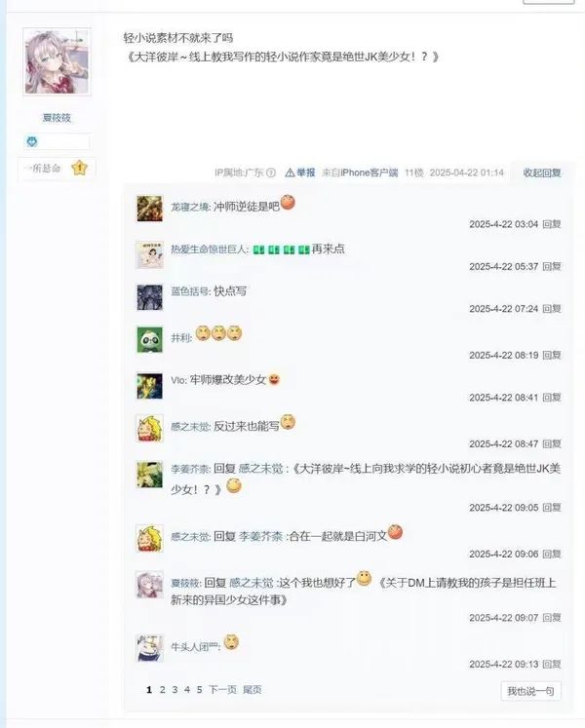Open the 夏筱筱 username link under avatar
This screenshot has height=728, width=585.
click(57, 118)
